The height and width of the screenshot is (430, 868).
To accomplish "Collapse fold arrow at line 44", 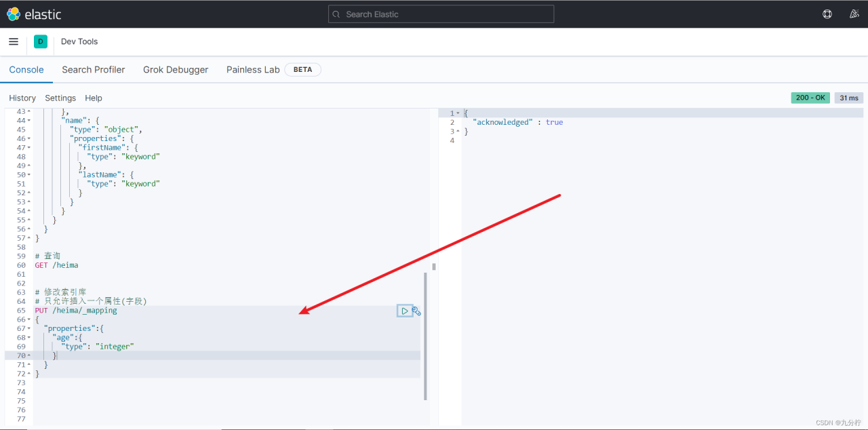I will [x=28, y=121].
